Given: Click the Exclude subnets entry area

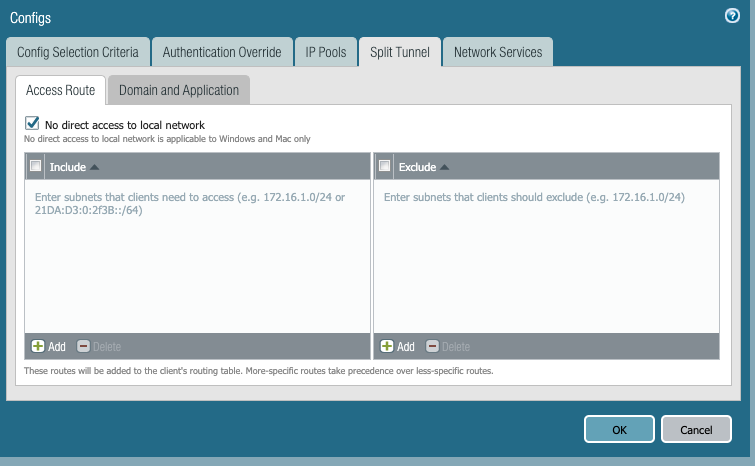Looking at the screenshot, I should [547, 256].
